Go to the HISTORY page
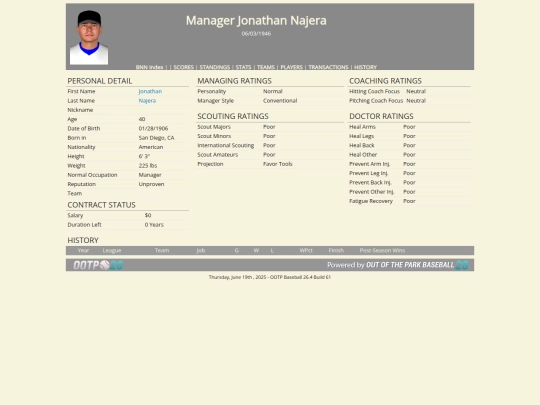 365,67
